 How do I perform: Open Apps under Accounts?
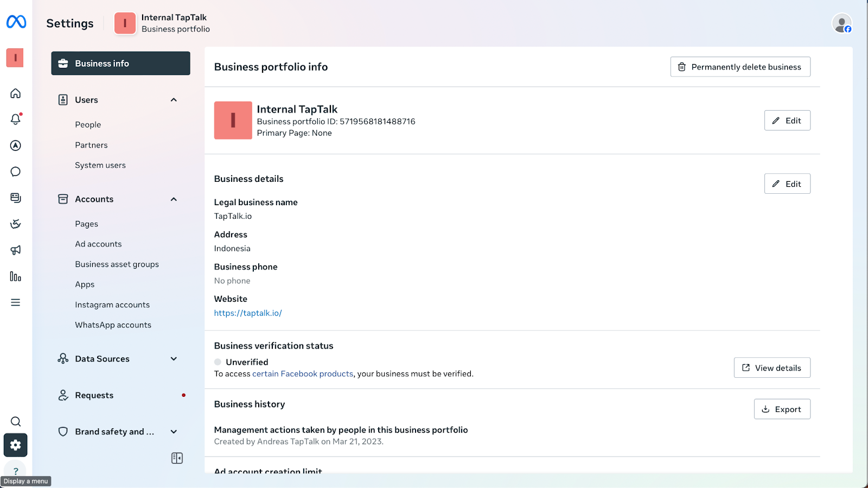click(85, 284)
